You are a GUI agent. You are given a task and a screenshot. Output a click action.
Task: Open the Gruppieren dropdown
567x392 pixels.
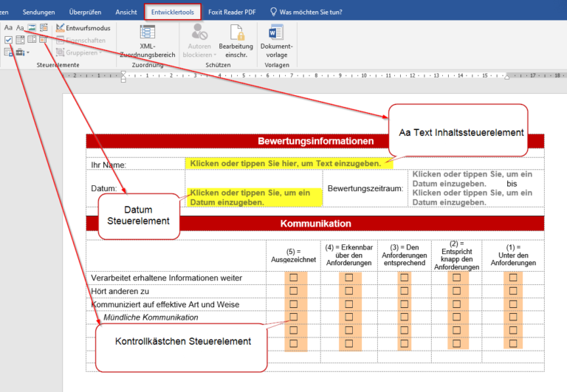click(x=79, y=52)
